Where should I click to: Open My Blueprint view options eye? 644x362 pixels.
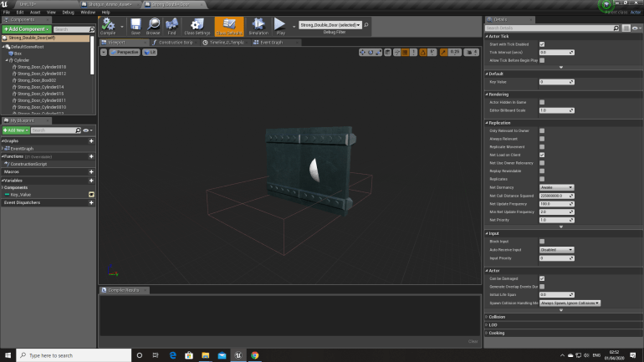[88, 130]
